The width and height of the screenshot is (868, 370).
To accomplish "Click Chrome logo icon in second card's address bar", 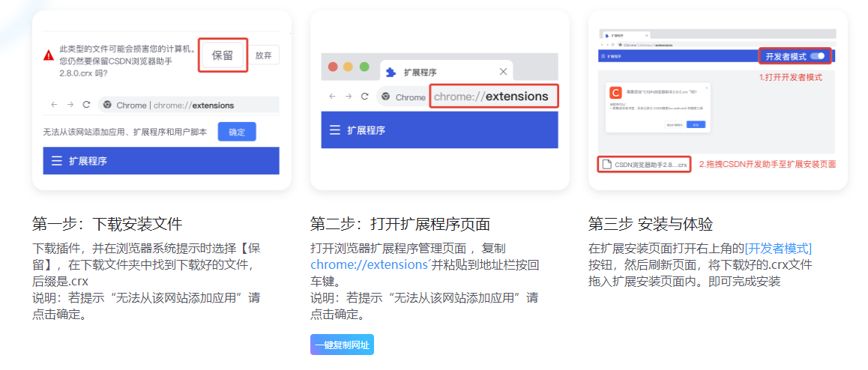I will coord(385,97).
